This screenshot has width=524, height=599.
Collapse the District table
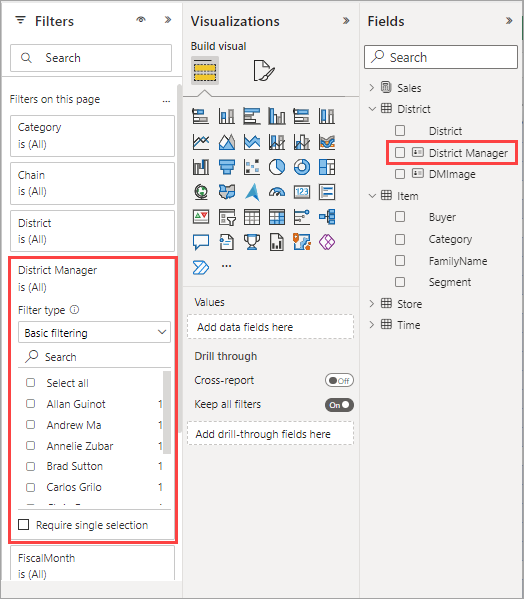(372, 108)
